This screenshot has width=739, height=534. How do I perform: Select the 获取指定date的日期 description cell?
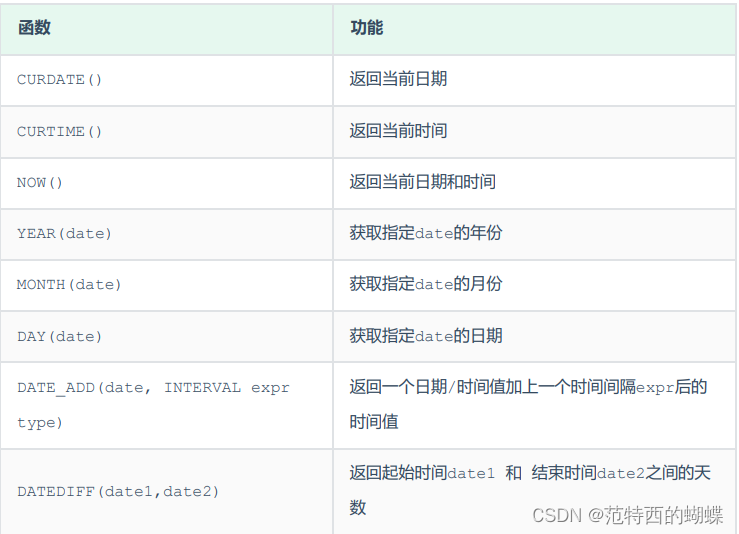pyautogui.click(x=534, y=337)
